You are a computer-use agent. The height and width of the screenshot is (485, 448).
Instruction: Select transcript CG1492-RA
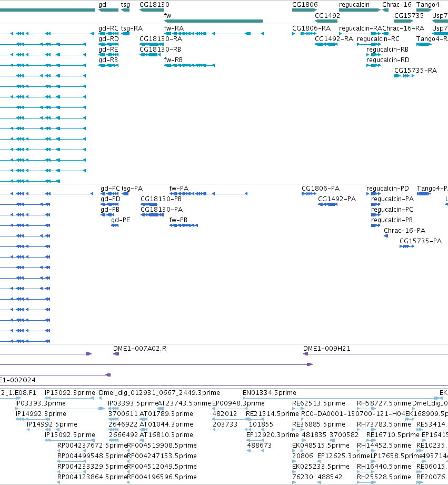tap(326, 44)
